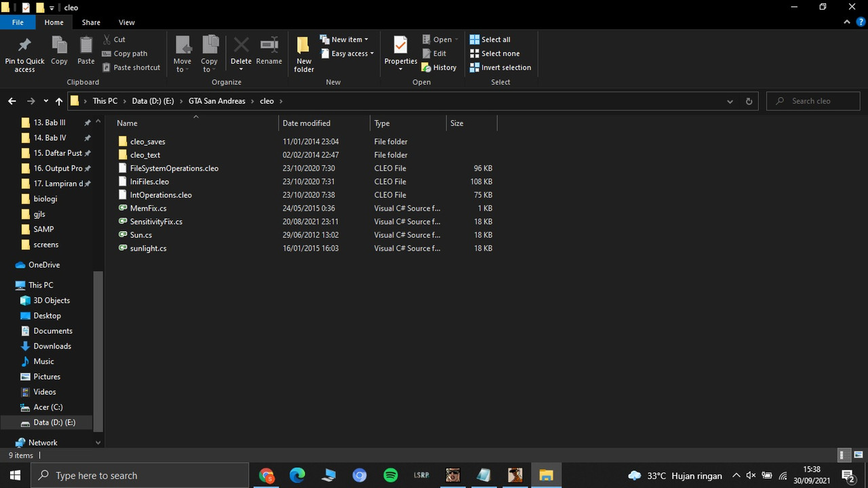Open the Easy access dropdown

pyautogui.click(x=347, y=54)
